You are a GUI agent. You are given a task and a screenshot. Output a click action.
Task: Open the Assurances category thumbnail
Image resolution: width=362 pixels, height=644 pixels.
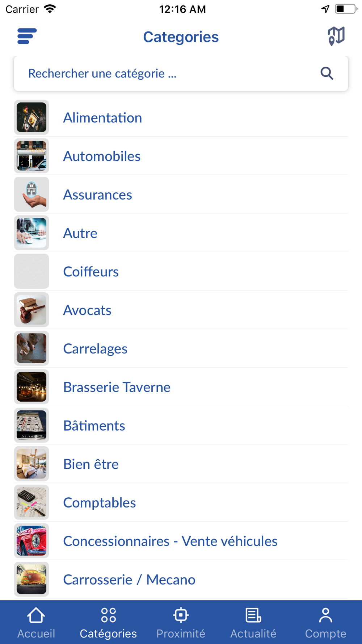tap(31, 195)
